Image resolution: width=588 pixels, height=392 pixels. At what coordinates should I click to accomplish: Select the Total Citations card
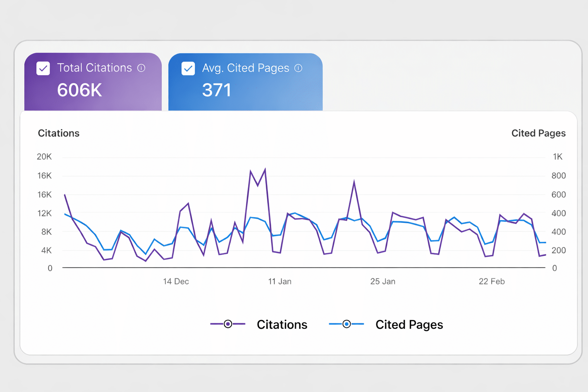(x=93, y=81)
